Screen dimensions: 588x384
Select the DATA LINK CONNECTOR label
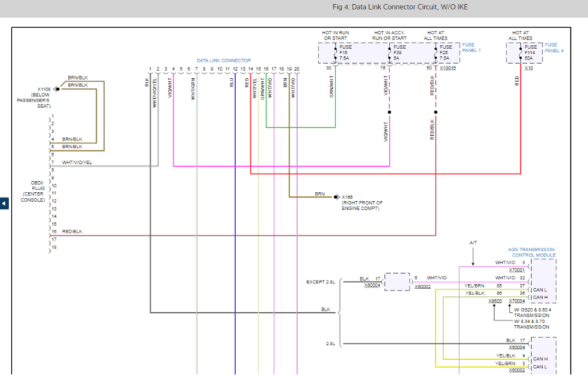click(223, 61)
